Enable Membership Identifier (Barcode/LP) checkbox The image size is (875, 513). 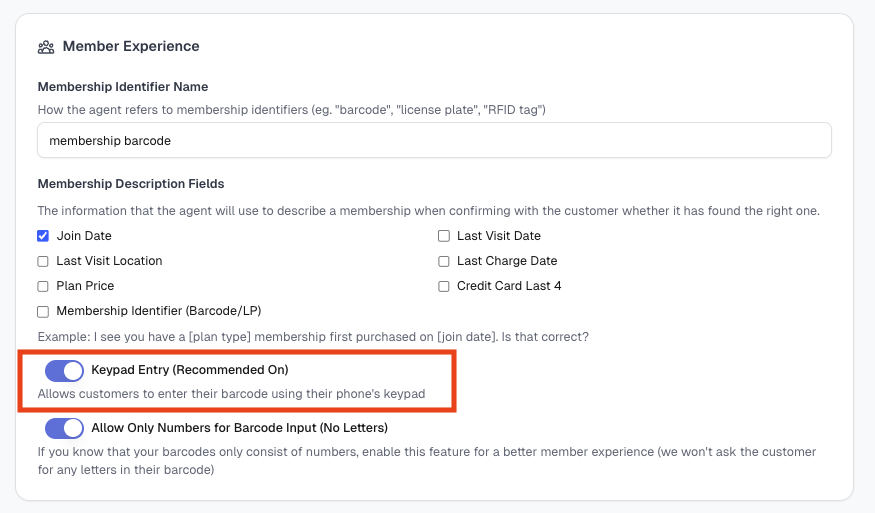click(x=43, y=311)
